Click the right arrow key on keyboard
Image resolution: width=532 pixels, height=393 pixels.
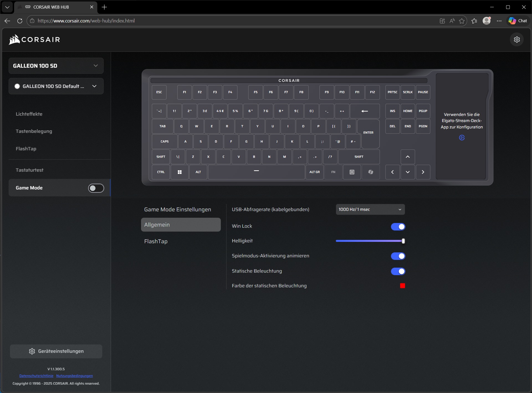pyautogui.click(x=423, y=172)
